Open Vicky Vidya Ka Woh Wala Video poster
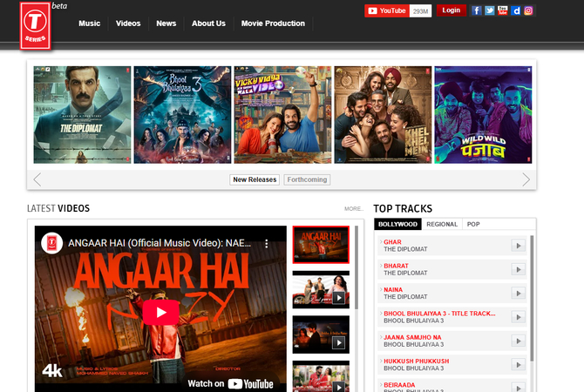Viewport: 584px width, 392px height. [282, 115]
